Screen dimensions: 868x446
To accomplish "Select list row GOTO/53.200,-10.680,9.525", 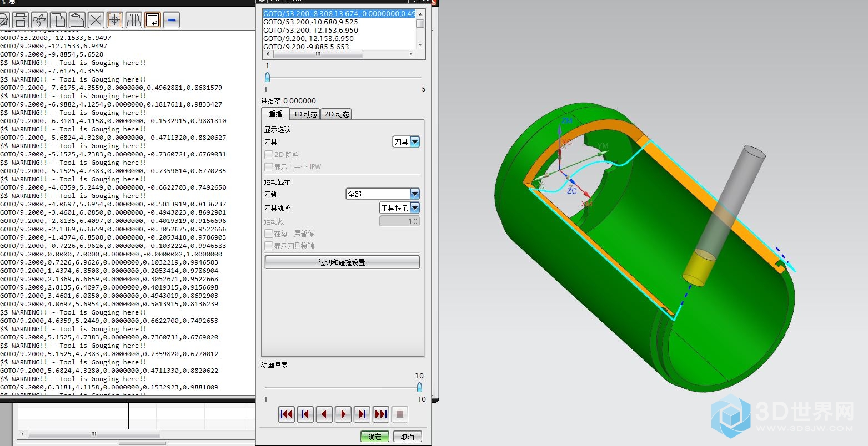I will 339,22.
